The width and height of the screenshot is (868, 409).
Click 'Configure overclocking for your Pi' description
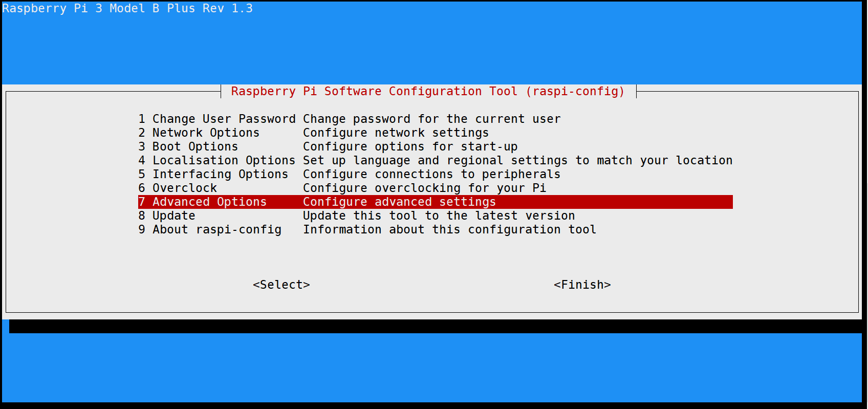(x=424, y=188)
